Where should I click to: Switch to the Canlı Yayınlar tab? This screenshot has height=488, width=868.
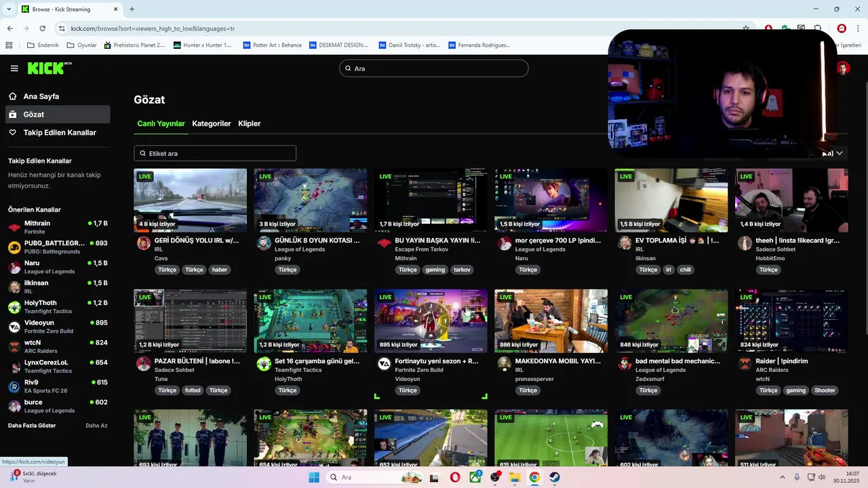point(161,123)
